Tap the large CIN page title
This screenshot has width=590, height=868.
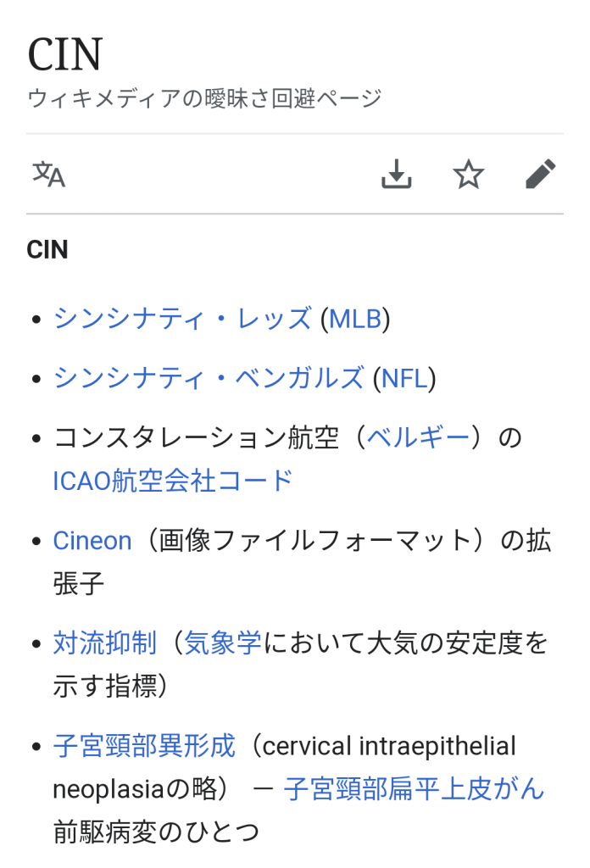point(65,54)
